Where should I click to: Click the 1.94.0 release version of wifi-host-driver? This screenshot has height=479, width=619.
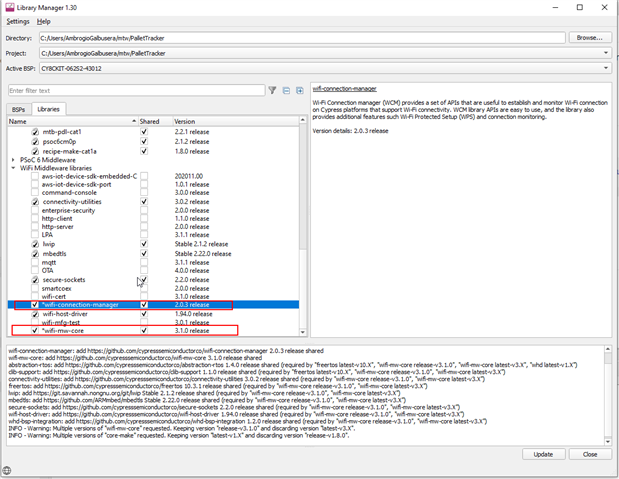point(193,314)
